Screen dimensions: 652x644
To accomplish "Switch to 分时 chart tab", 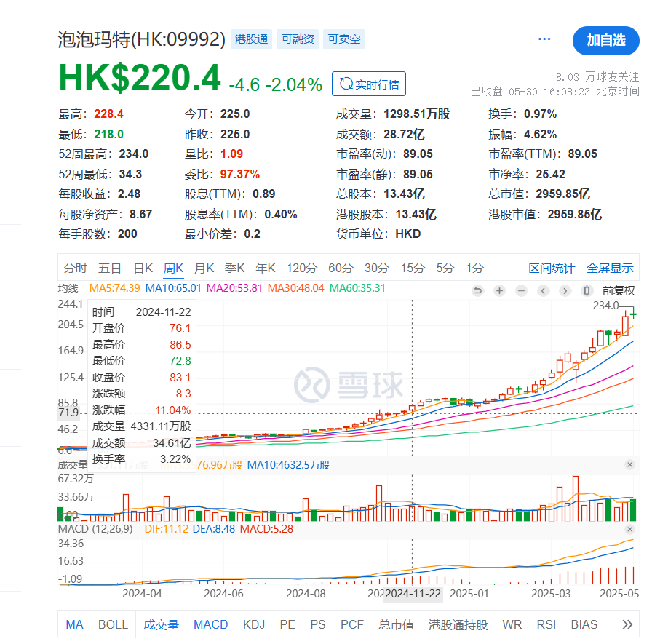I will 75,269.
